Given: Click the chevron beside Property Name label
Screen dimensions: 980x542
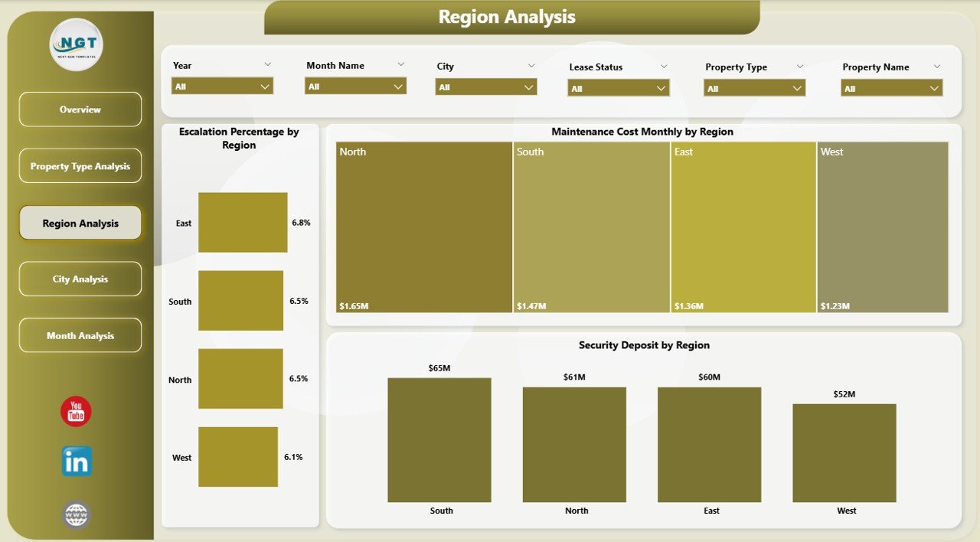Looking at the screenshot, I should 936,67.
